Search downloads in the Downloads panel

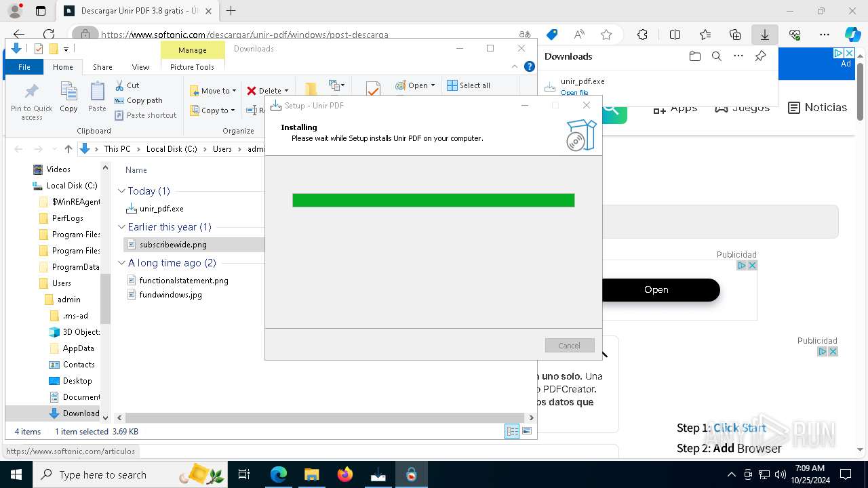(x=716, y=56)
